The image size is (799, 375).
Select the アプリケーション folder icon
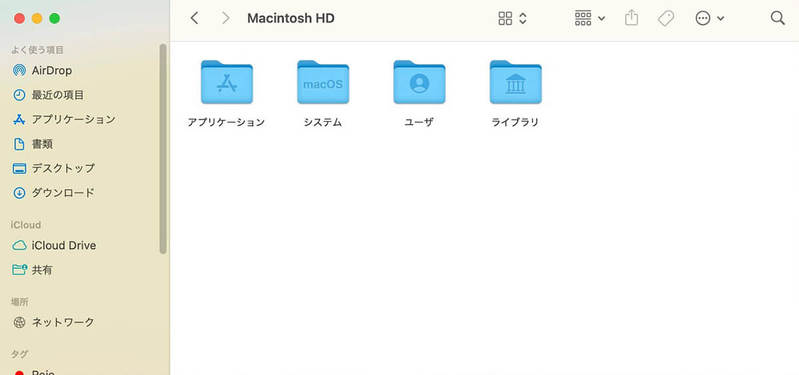[226, 82]
